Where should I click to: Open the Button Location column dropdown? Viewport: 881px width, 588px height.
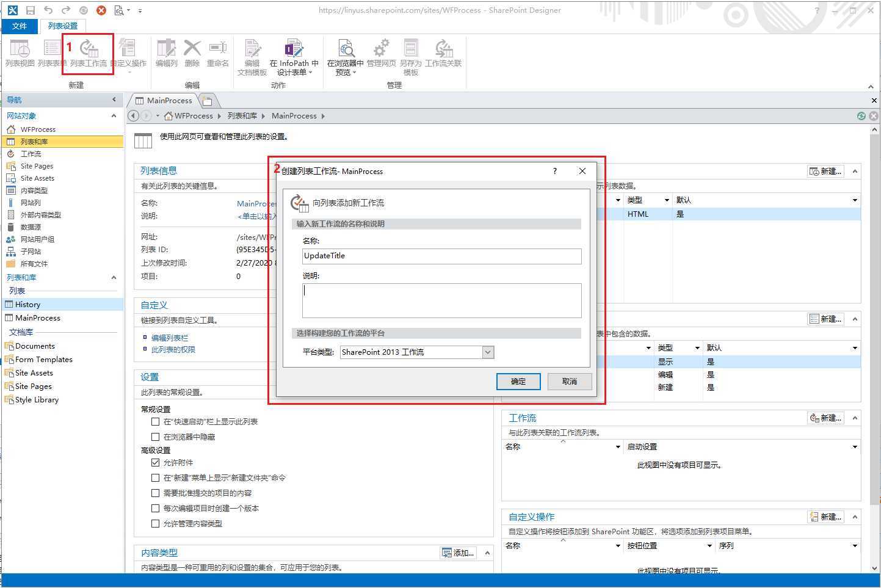pos(709,545)
